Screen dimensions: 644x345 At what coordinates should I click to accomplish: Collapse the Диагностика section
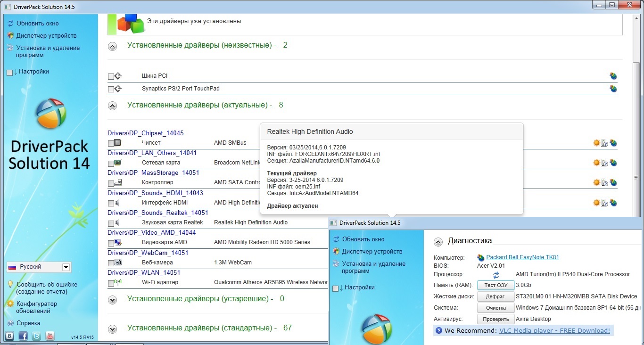point(438,241)
